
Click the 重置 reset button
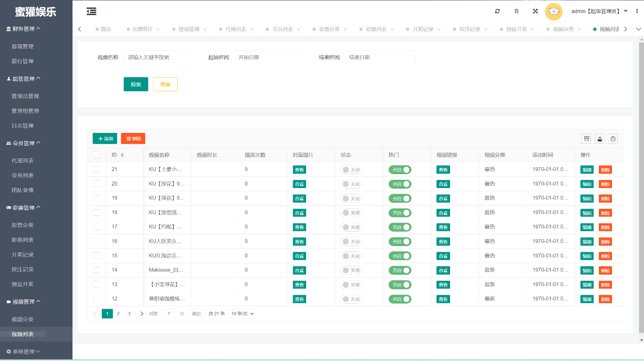[x=165, y=84]
